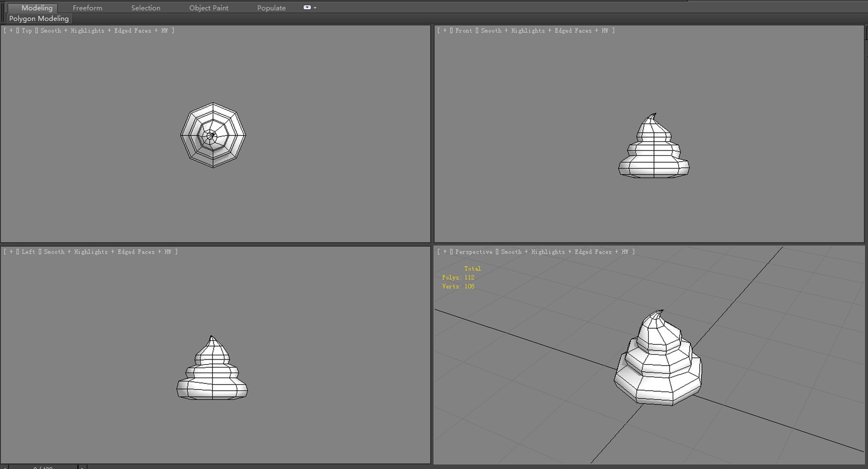This screenshot has height=469, width=868.
Task: Open the ribbon display mode dropdown arrow
Action: [x=315, y=8]
